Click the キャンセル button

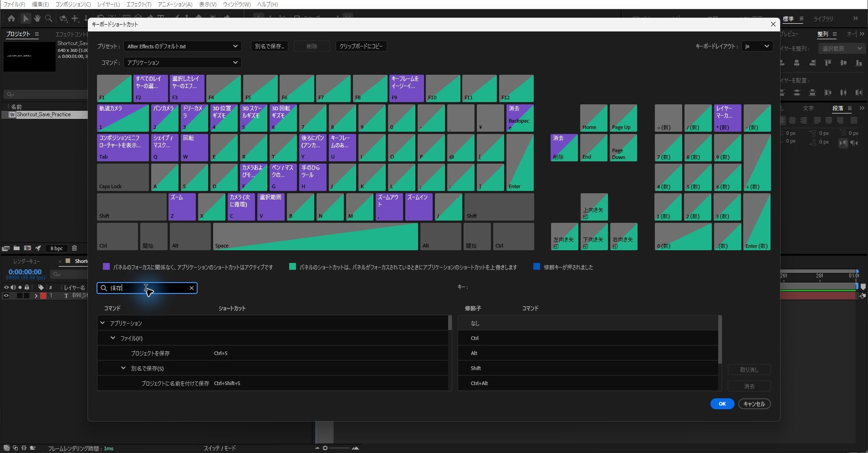[754, 404]
